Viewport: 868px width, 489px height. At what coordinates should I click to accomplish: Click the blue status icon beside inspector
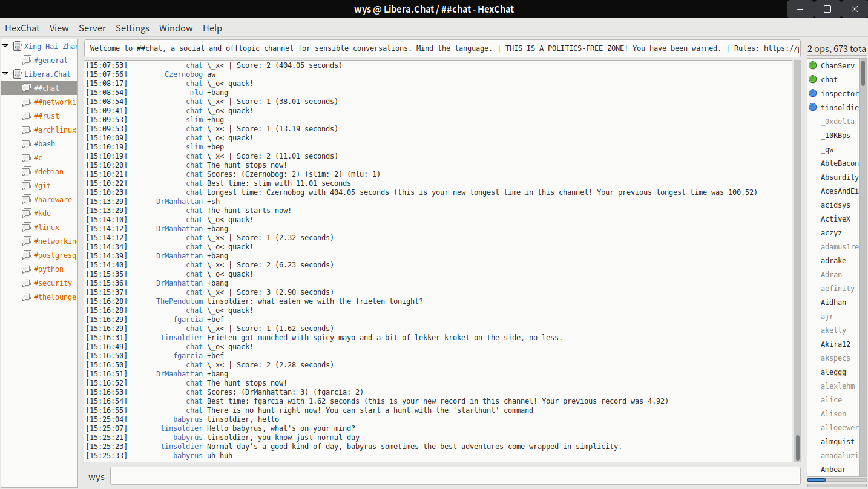(x=813, y=93)
